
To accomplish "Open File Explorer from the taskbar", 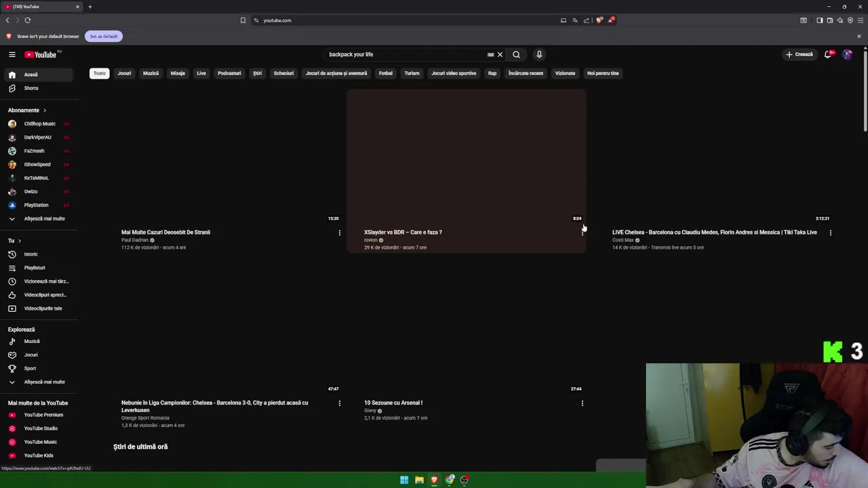I will click(419, 480).
